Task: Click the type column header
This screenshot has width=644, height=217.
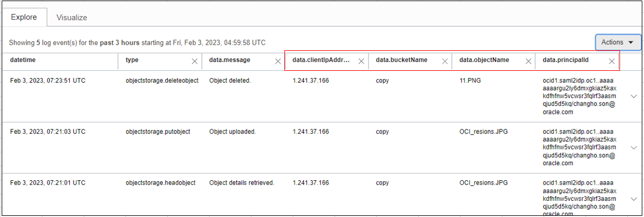Action: tap(132, 60)
